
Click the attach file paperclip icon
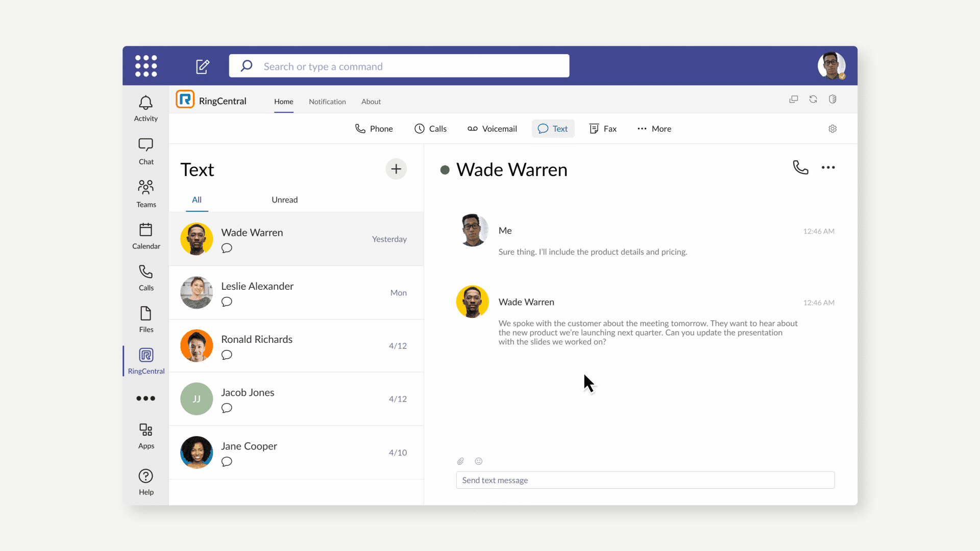point(460,461)
